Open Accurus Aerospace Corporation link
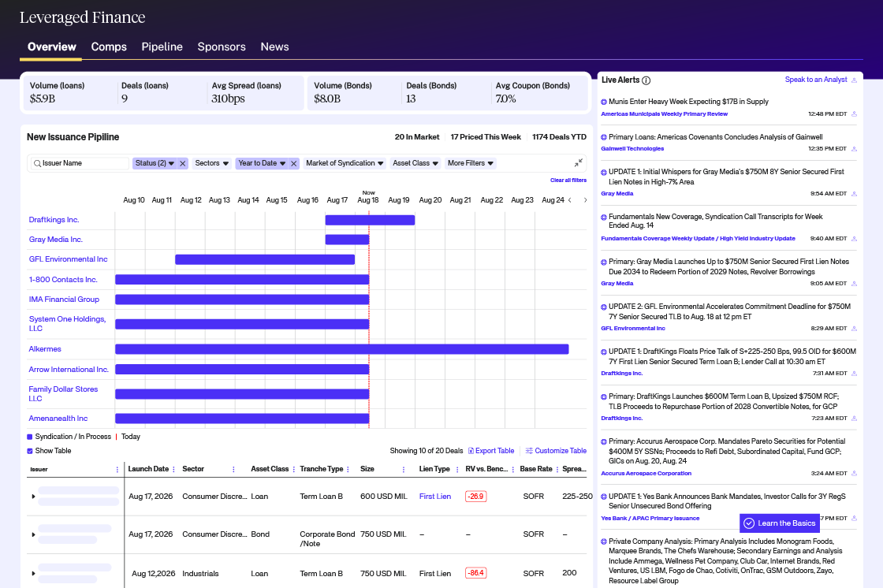The width and height of the screenshot is (883, 588). pos(646,474)
